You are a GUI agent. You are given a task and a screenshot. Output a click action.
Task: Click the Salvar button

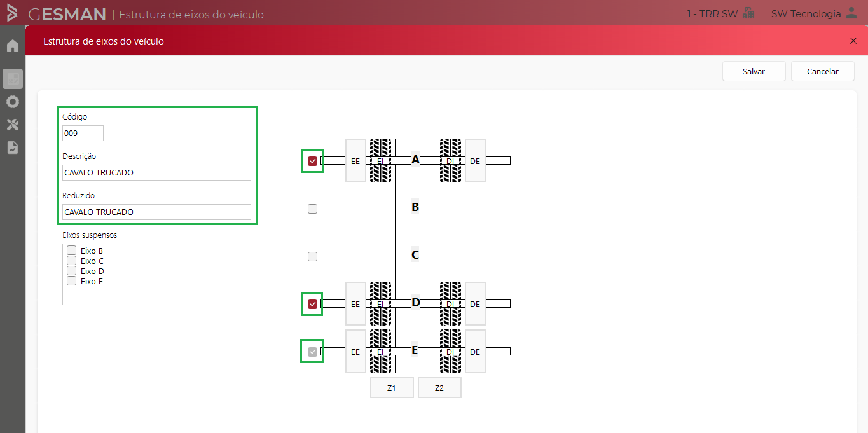pyautogui.click(x=754, y=72)
